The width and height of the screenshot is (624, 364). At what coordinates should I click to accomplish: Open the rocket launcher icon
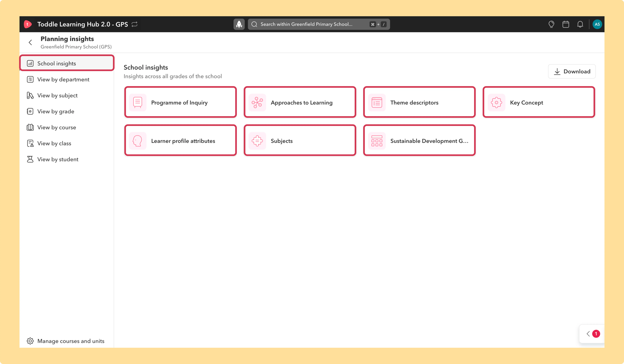click(239, 24)
